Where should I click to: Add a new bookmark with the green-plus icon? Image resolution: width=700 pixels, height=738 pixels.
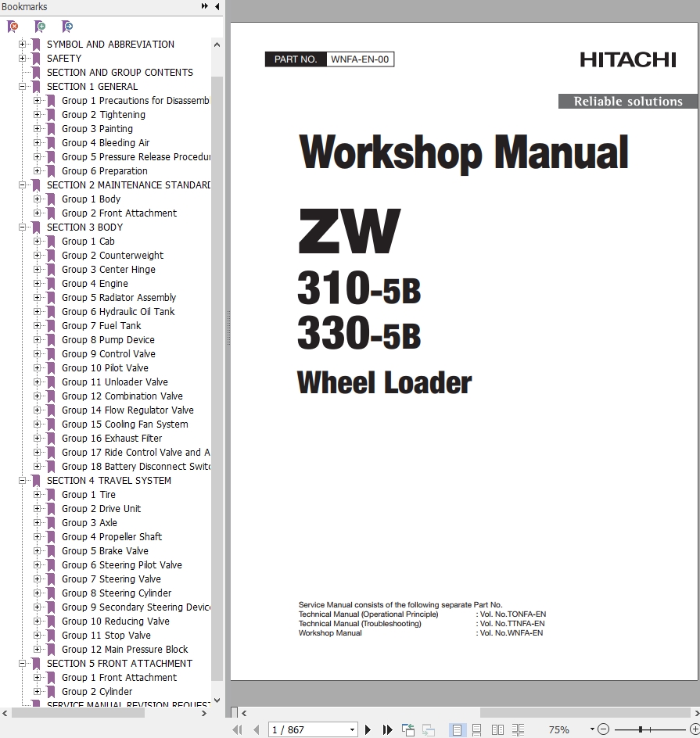pyautogui.click(x=40, y=27)
